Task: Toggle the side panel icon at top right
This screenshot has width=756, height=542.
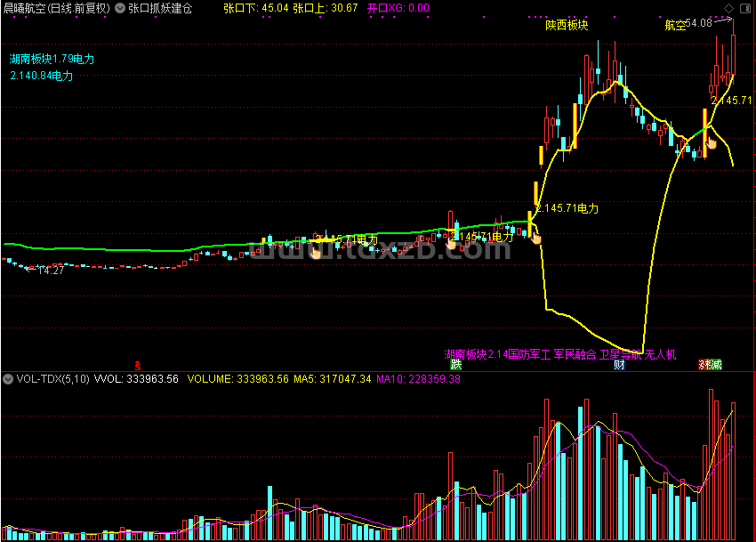Action: (x=744, y=8)
